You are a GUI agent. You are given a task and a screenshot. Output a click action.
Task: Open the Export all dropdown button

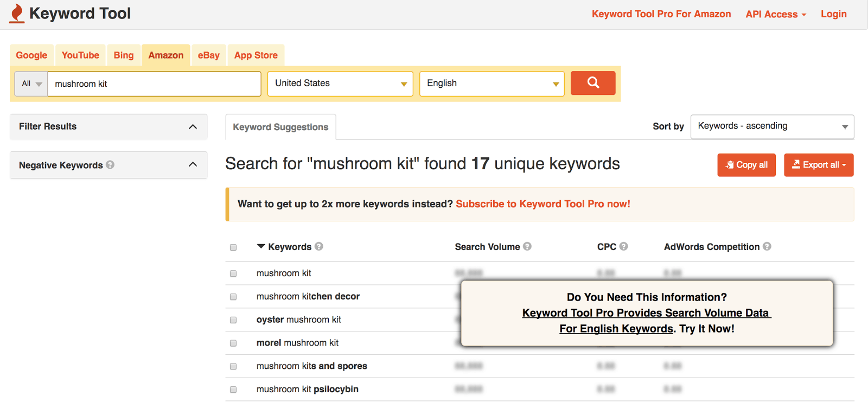pyautogui.click(x=819, y=165)
